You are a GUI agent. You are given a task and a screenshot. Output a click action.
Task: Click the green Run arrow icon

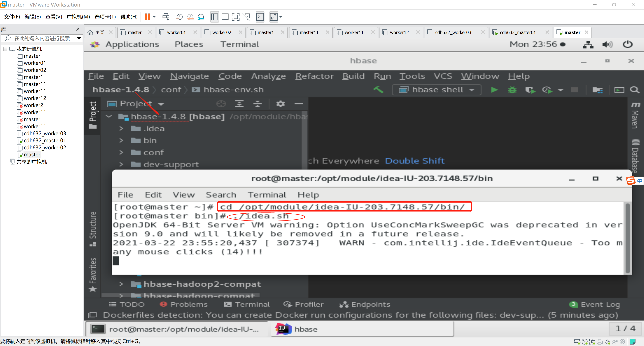494,90
